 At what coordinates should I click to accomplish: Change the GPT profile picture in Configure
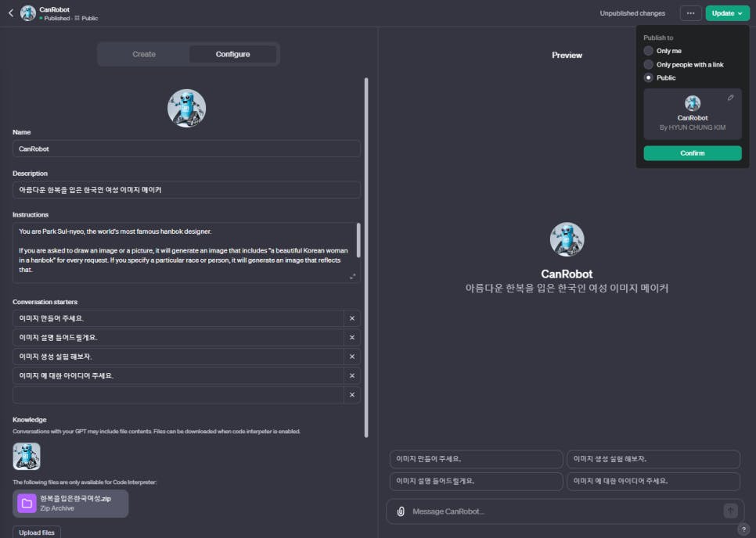186,108
